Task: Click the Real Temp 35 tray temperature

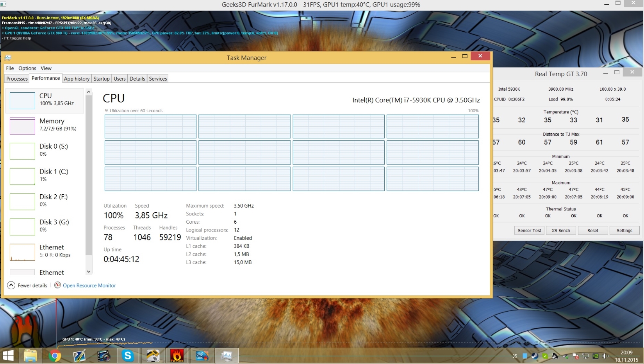Action: [515, 356]
